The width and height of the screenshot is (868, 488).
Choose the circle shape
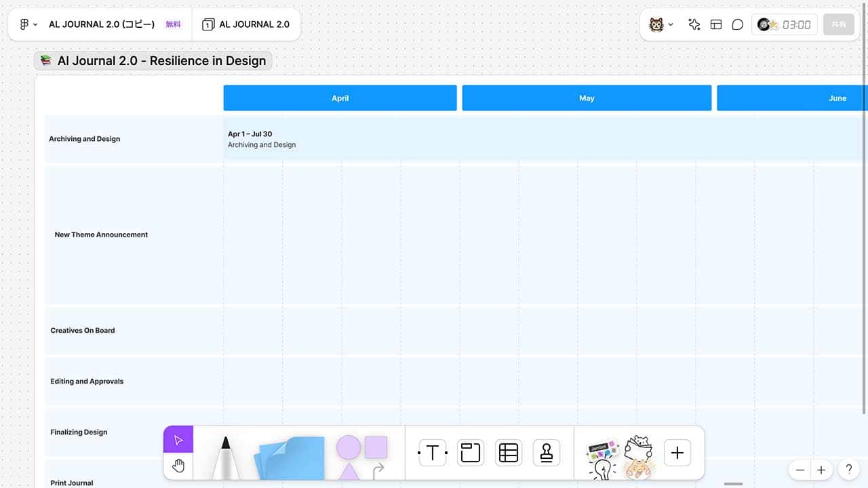tap(349, 448)
